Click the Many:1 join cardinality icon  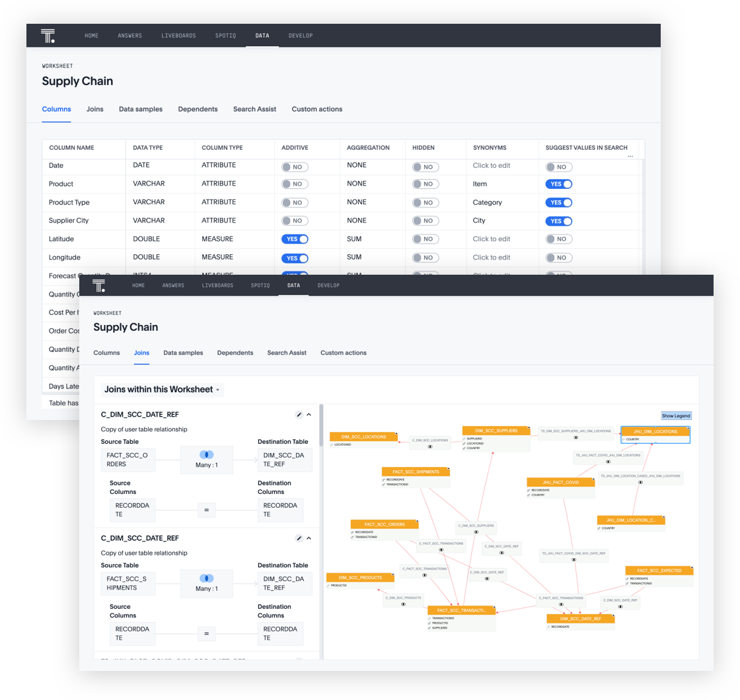(206, 455)
